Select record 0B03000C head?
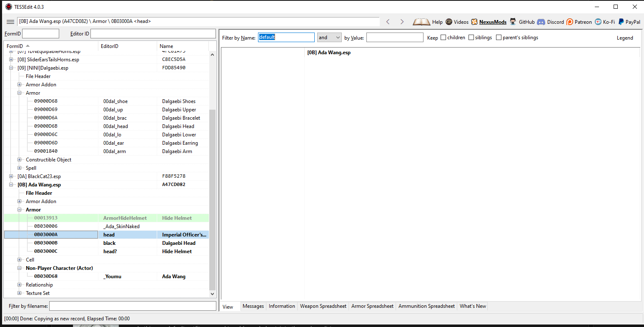The image size is (644, 327). click(106, 252)
